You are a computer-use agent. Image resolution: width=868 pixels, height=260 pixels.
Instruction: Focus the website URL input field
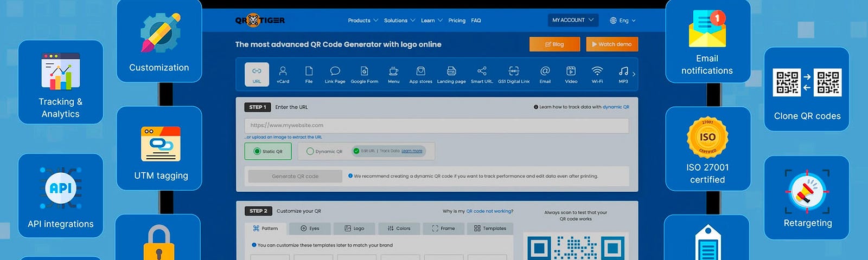(437, 125)
